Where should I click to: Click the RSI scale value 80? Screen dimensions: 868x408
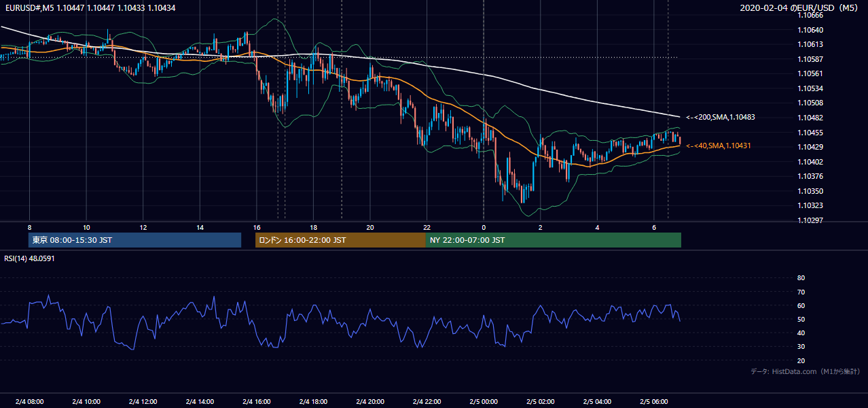tap(801, 278)
